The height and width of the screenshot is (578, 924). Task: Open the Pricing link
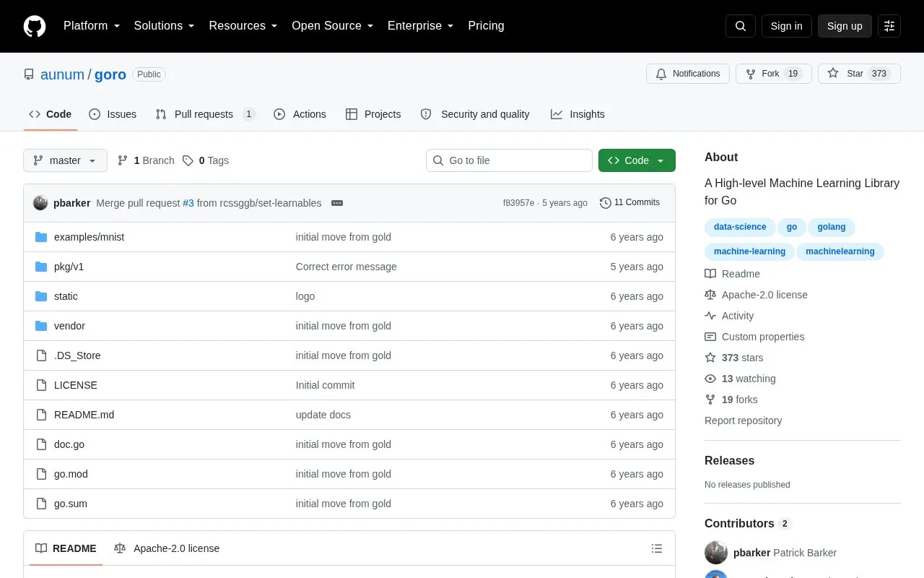486,26
